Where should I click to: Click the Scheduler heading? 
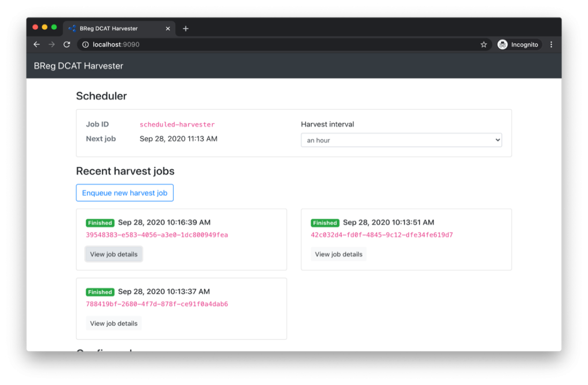pos(102,96)
